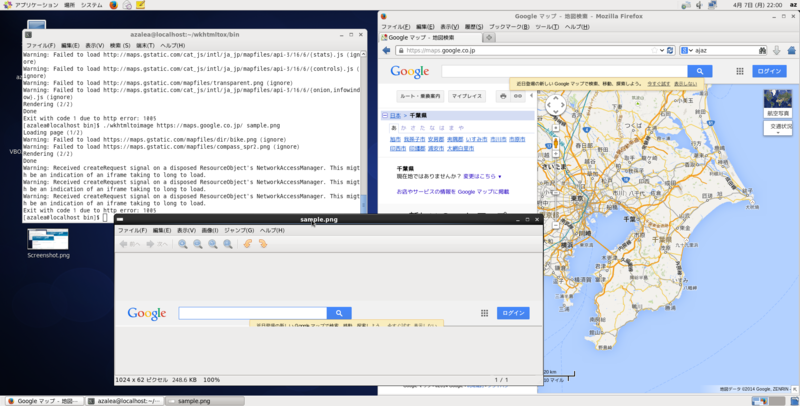Open 場所 menu in top panel
800x406 pixels.
(69, 5)
